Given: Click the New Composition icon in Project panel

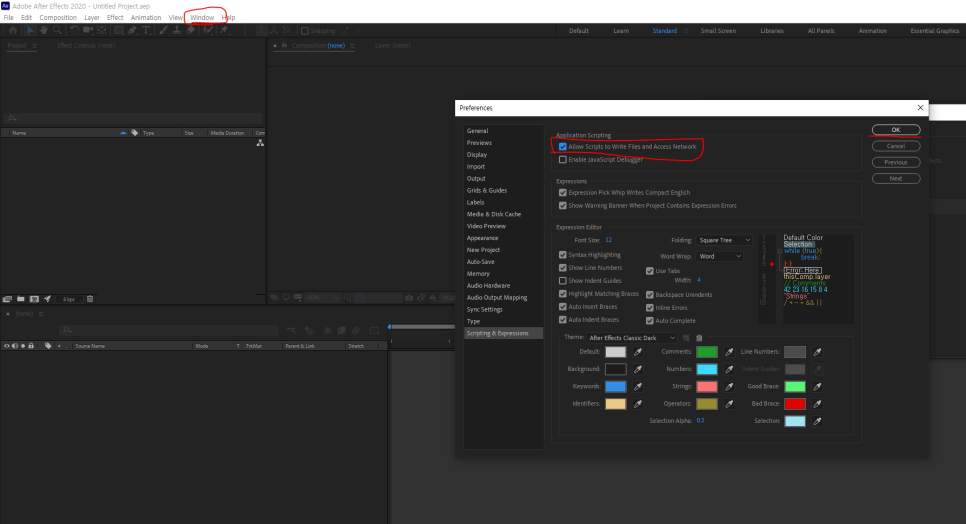Looking at the screenshot, I should pos(34,299).
